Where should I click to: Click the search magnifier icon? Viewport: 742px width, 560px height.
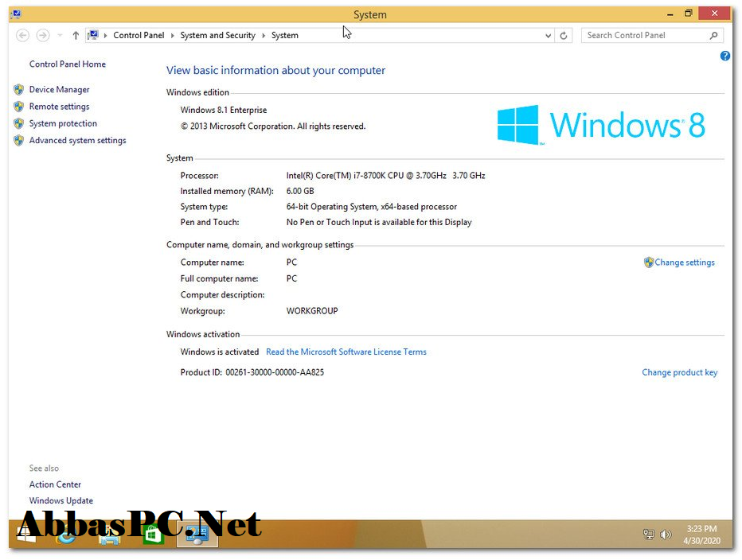click(x=713, y=36)
